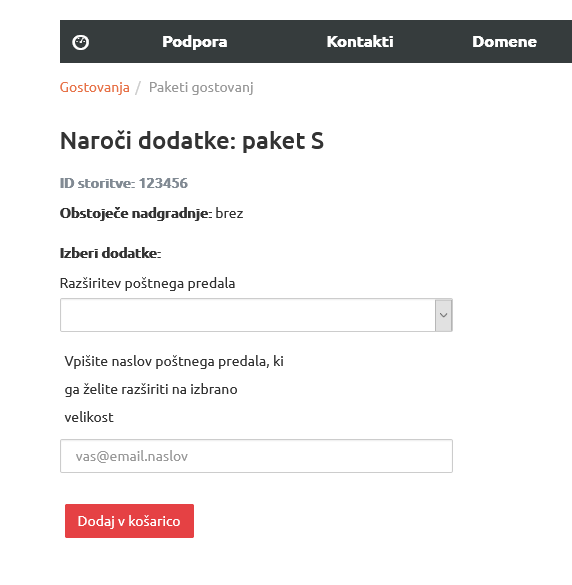Screen dimensions: 572x585
Task: Click the Obstoječe nadgradnje label
Action: click(x=136, y=213)
